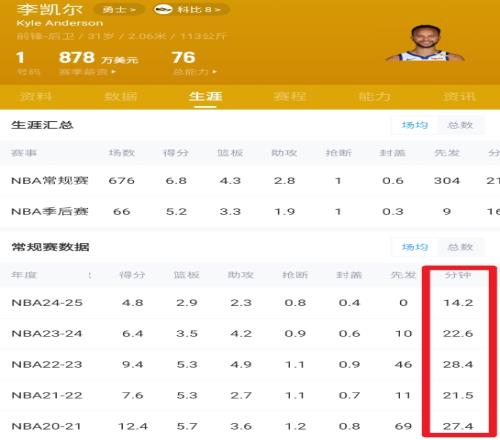This screenshot has width=500, height=440.
Task: Open the 能力 tab
Action: (x=374, y=96)
